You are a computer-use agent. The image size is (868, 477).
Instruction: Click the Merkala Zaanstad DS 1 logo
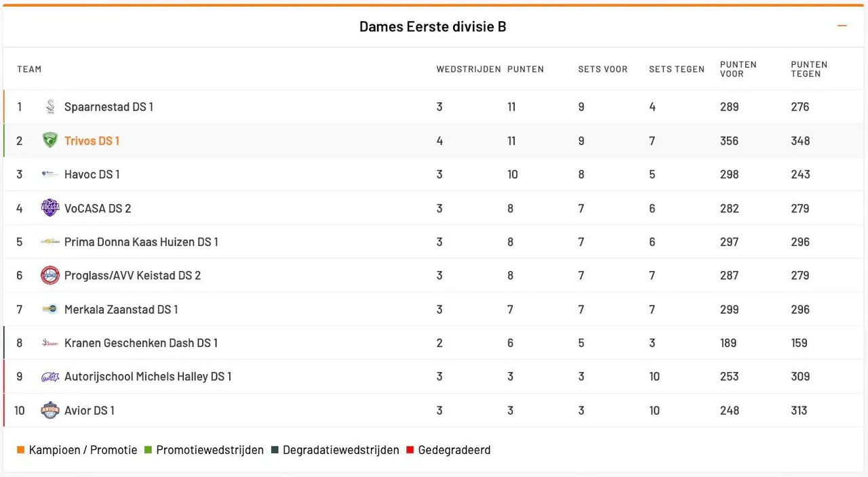pyautogui.click(x=50, y=310)
